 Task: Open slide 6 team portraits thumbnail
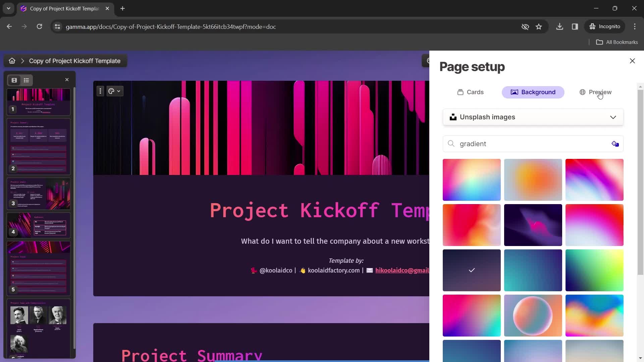pyautogui.click(x=39, y=328)
